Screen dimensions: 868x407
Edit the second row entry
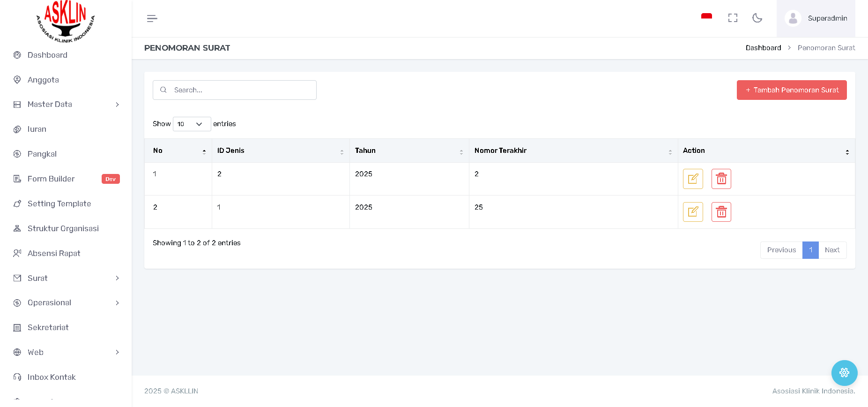(693, 212)
